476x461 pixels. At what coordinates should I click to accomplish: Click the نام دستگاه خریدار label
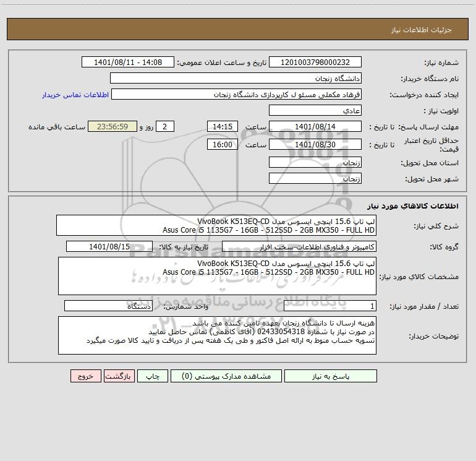coord(430,79)
